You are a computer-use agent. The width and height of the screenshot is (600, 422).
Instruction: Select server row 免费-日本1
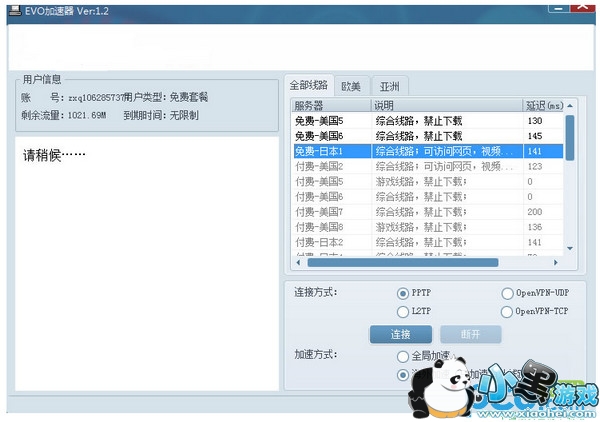click(x=428, y=151)
